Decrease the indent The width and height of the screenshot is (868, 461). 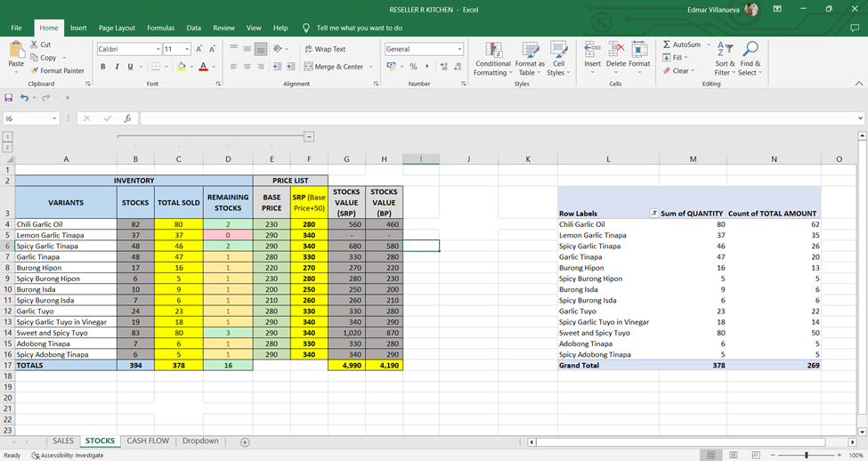pos(278,67)
